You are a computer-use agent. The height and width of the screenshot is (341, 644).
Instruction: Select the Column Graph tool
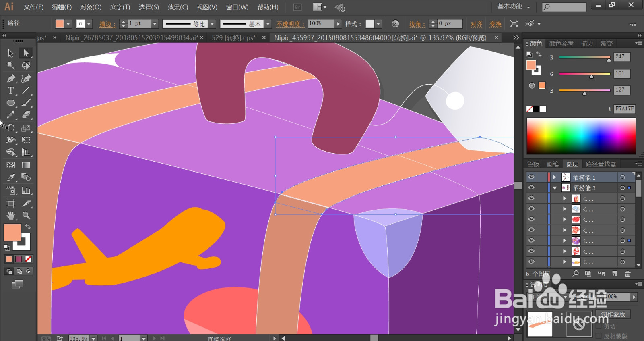pyautogui.click(x=26, y=191)
